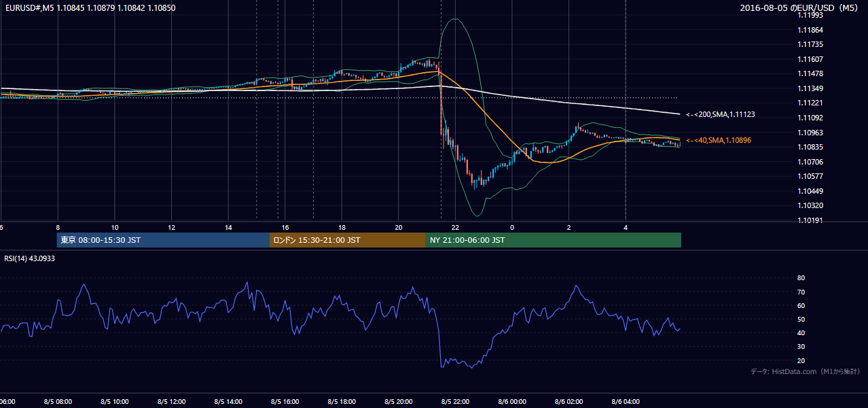Click price axis label 1.10835
The width and height of the screenshot is (868, 408).
coord(811,147)
